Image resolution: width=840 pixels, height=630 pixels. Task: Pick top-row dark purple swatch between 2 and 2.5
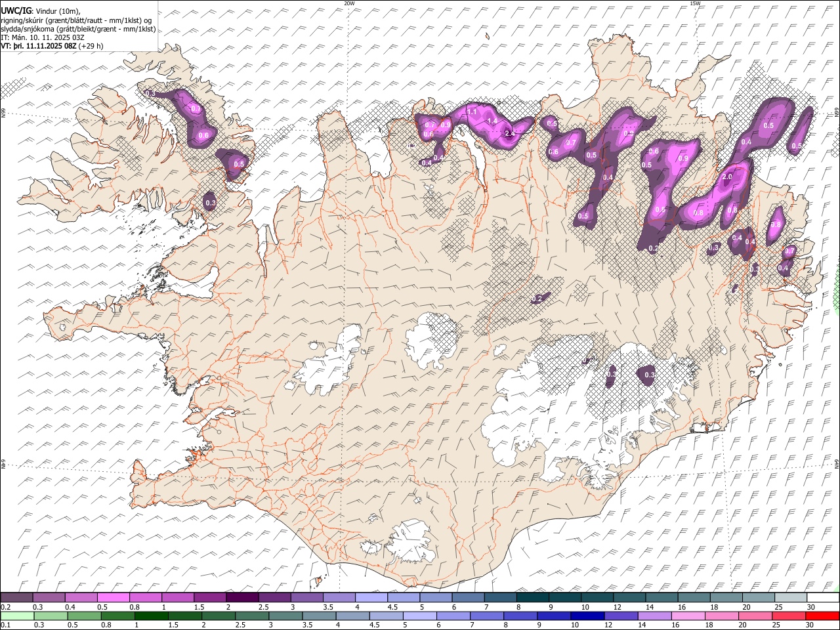(241, 597)
